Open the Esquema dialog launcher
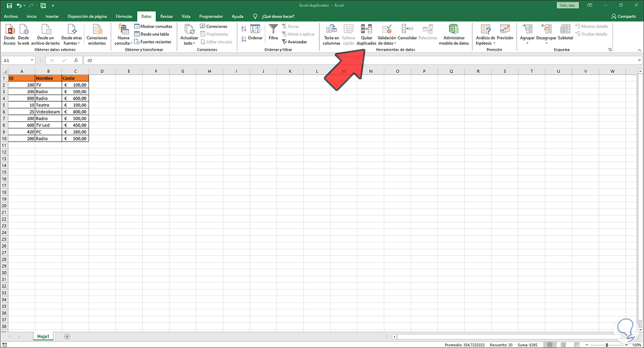 click(610, 49)
